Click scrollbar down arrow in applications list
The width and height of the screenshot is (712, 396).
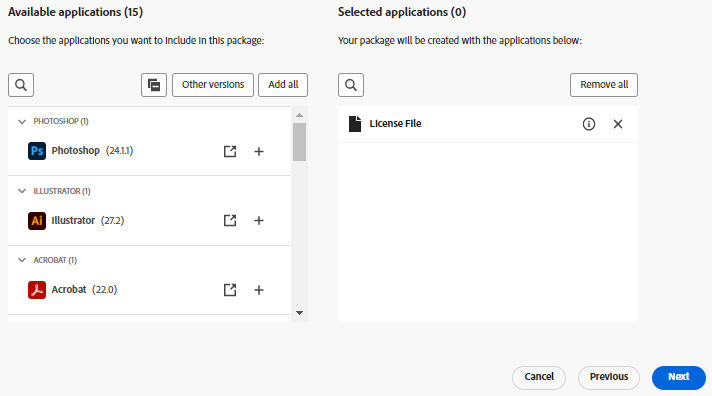click(299, 313)
